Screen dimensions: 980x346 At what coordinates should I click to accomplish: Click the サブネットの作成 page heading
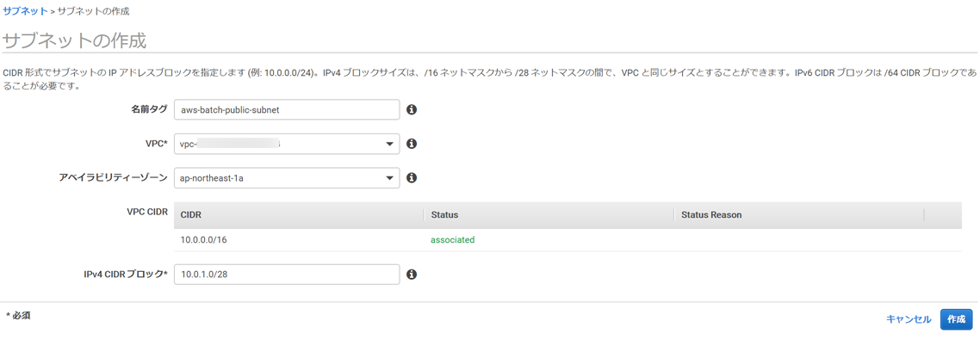coord(75,40)
